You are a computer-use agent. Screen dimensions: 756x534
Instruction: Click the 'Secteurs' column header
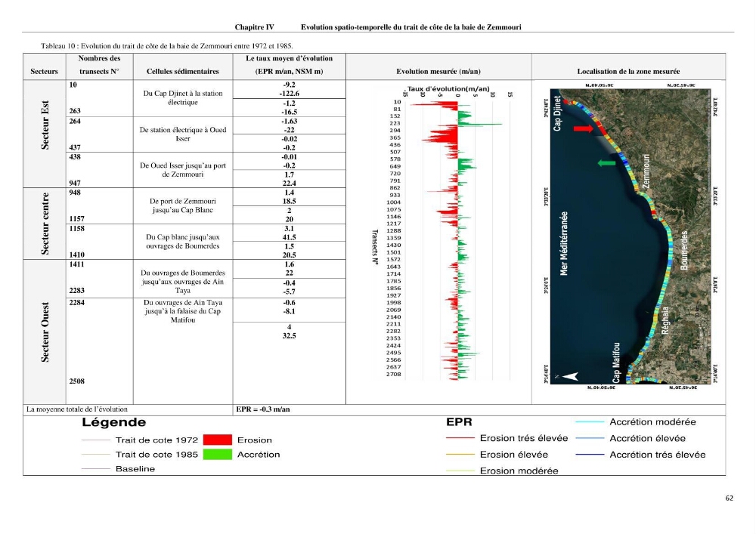45,71
